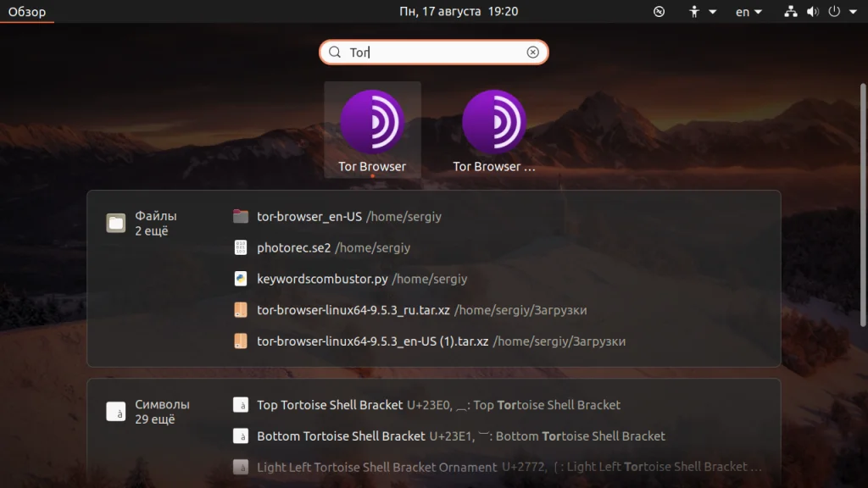Click the circular indicator icon left of accessibility
The height and width of the screenshot is (488, 868).
659,12
